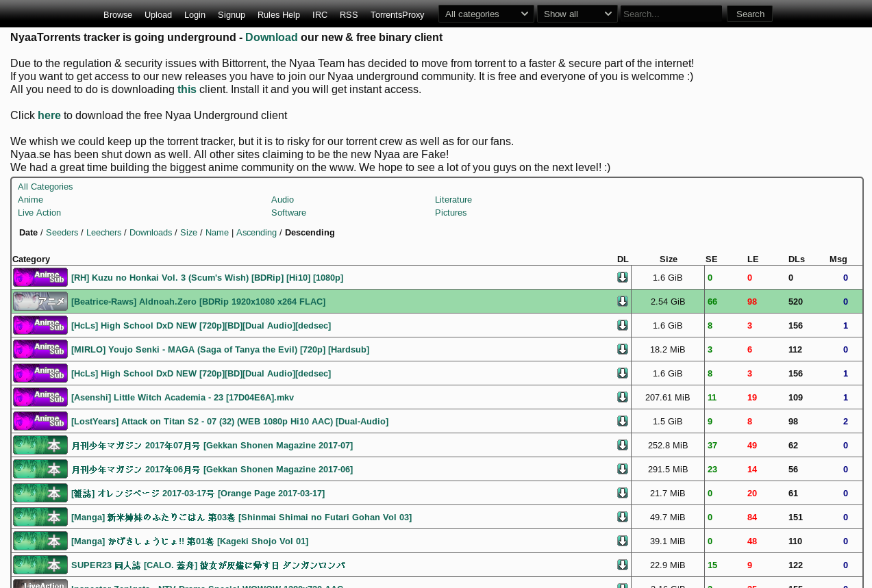Image resolution: width=872 pixels, height=588 pixels.
Task: Download MIRLO Youjo Senki torrent via arrow icon
Action: 623,349
